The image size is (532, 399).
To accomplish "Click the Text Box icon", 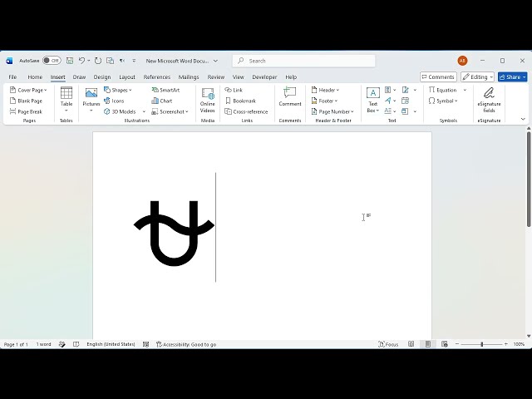I will pos(373,93).
